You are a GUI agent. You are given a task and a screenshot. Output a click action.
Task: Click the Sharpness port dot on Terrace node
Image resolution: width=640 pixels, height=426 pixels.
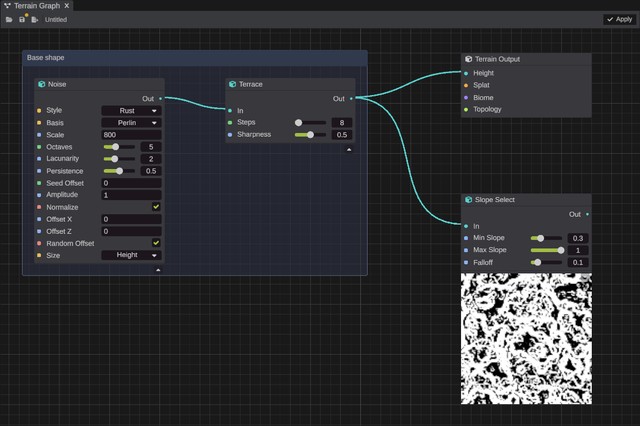tap(230, 135)
